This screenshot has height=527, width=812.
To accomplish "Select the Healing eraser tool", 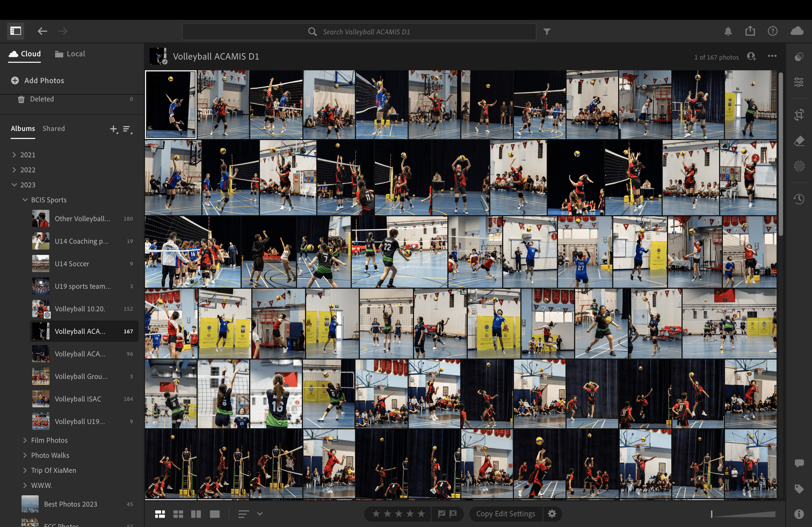I will (799, 141).
